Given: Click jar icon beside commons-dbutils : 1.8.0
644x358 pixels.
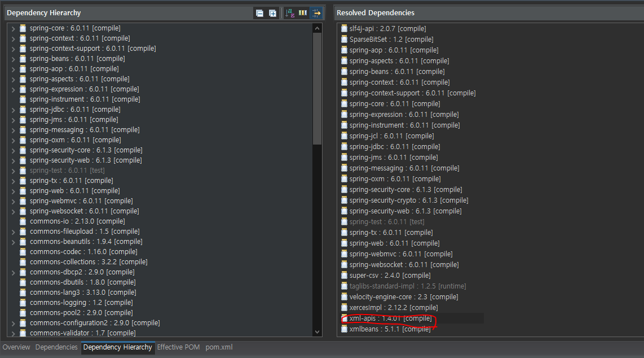Looking at the screenshot, I should (x=23, y=282).
